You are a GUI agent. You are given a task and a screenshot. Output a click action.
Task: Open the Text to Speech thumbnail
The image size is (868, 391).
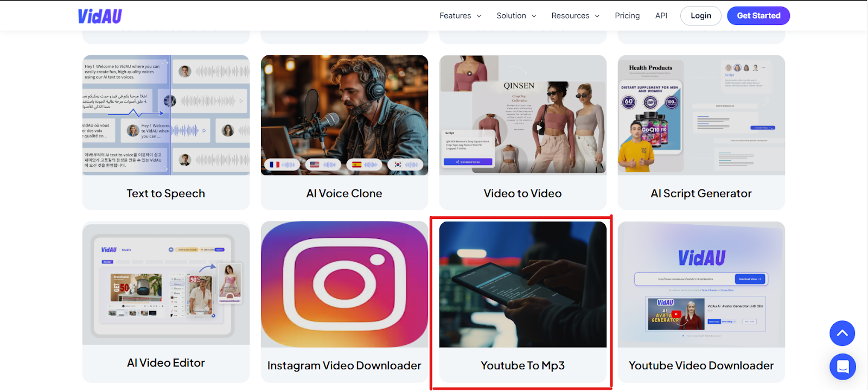click(166, 115)
